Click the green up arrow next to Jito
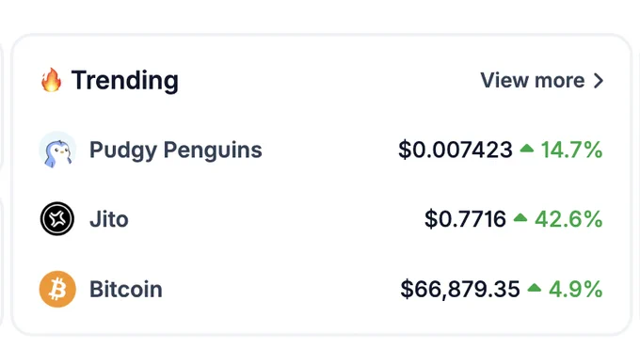Image resolution: width=640 pixels, height=364 pixels. tap(520, 217)
